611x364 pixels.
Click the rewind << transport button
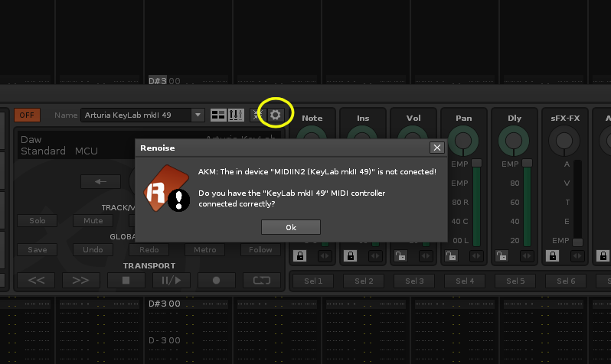(36, 281)
